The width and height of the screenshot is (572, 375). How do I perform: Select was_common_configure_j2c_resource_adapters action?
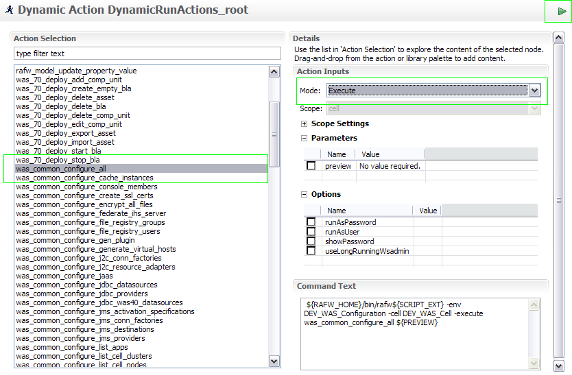click(x=95, y=267)
